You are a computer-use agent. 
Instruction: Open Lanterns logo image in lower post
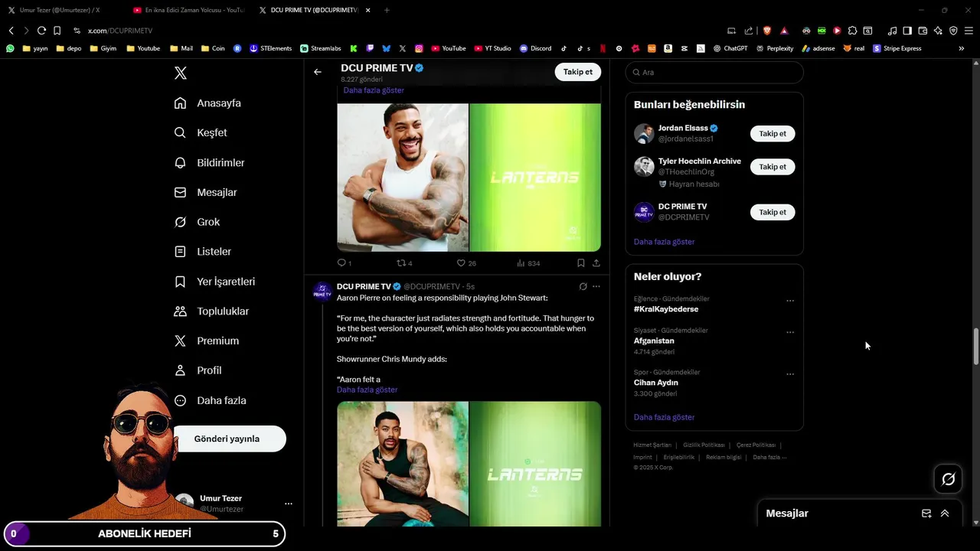535,464
